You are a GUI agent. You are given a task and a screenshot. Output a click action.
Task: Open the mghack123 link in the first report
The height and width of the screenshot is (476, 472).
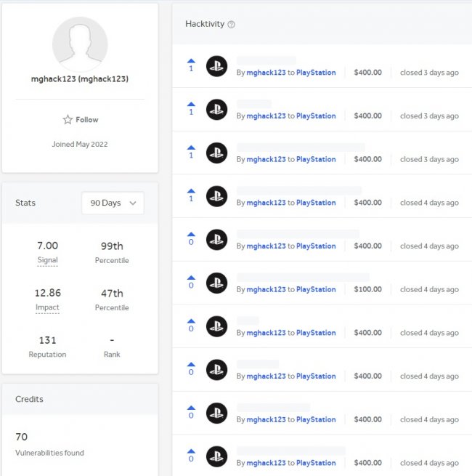click(x=266, y=73)
